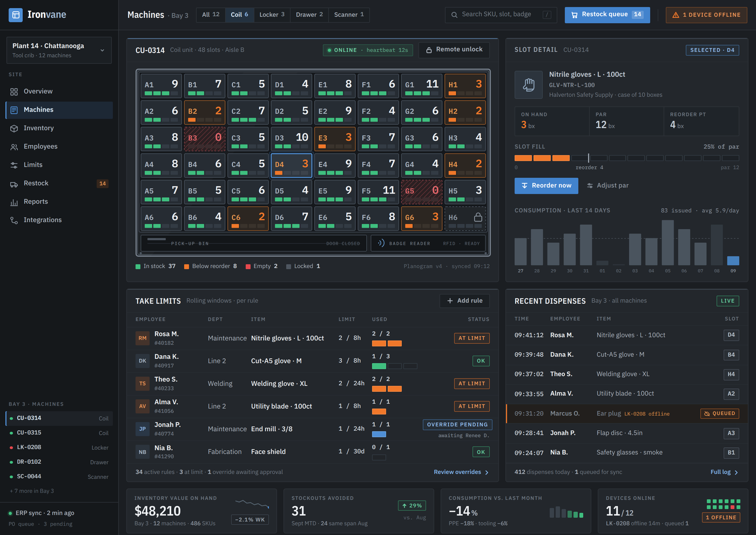Select slot F5 with 11 on hand

379,192
